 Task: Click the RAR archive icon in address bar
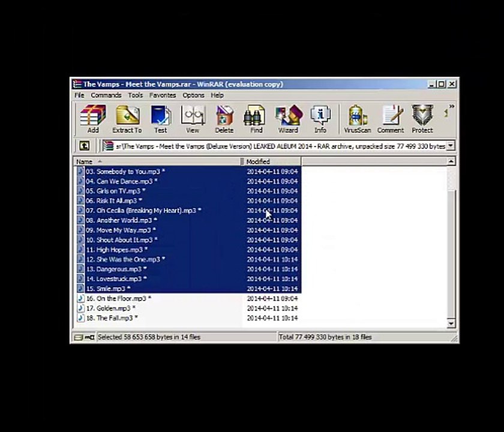[109, 146]
